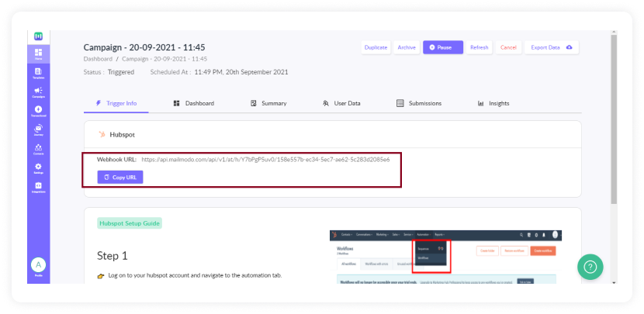
Task: Switch to the Dashboard tab
Action: coord(194,103)
